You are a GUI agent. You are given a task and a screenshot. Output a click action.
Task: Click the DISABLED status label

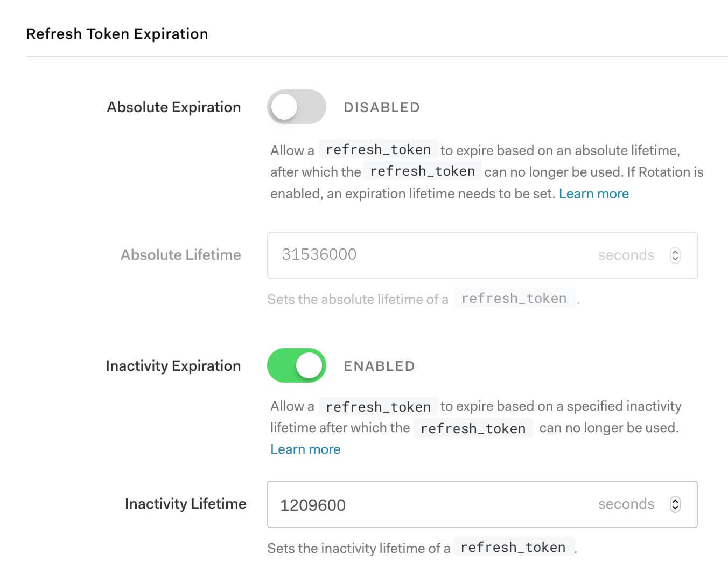[381, 107]
